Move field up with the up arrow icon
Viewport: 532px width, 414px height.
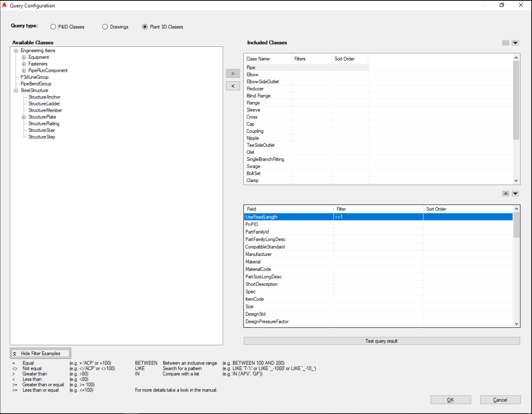(505, 194)
